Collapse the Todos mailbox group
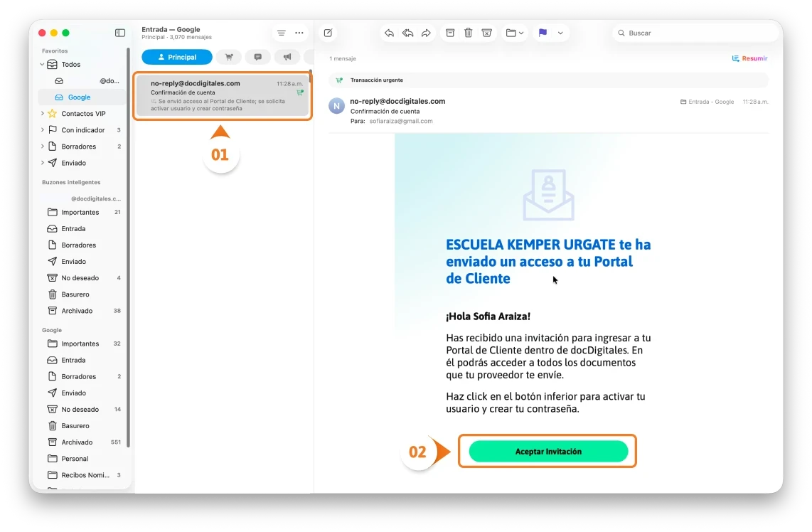The width and height of the screenshot is (812, 532). 43,64
